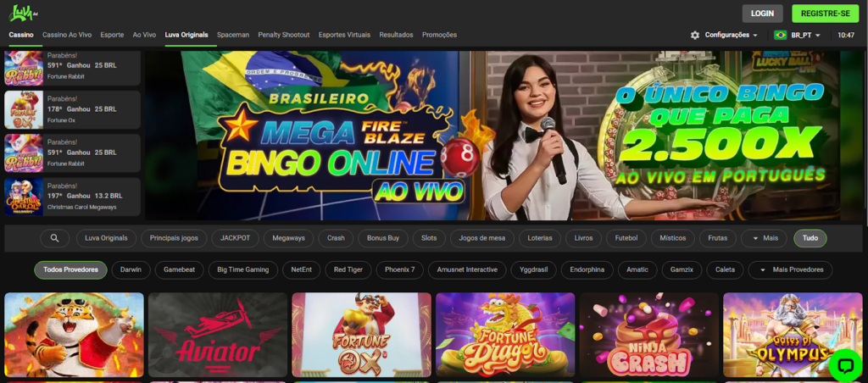
Task: Click the Brazil flag icon
Action: click(x=780, y=35)
